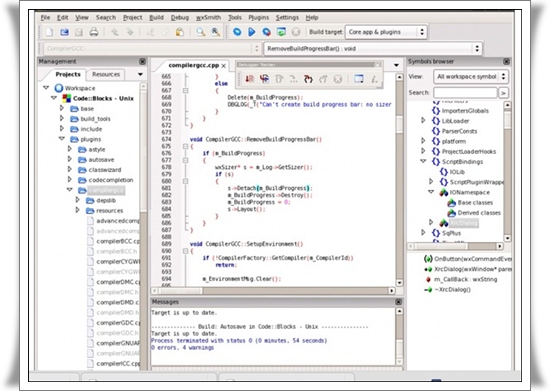The width and height of the screenshot is (550, 391).
Task: Open the CompilerGCC scope dropdown
Action: 152,48
